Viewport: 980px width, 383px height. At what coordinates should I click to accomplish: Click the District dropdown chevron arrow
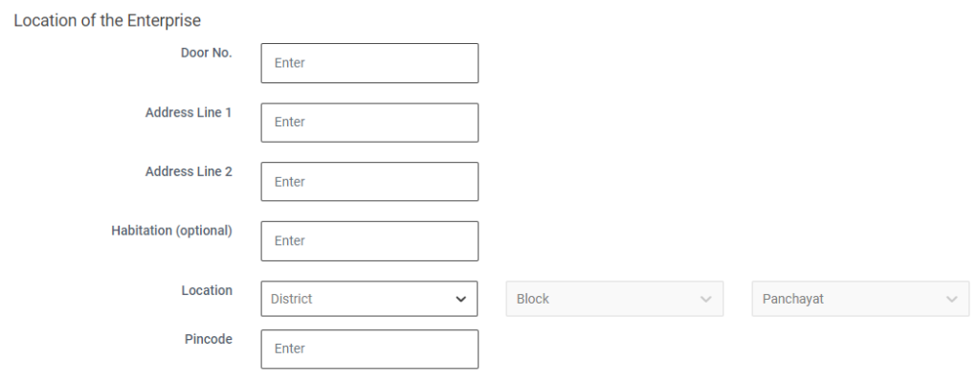(x=460, y=300)
